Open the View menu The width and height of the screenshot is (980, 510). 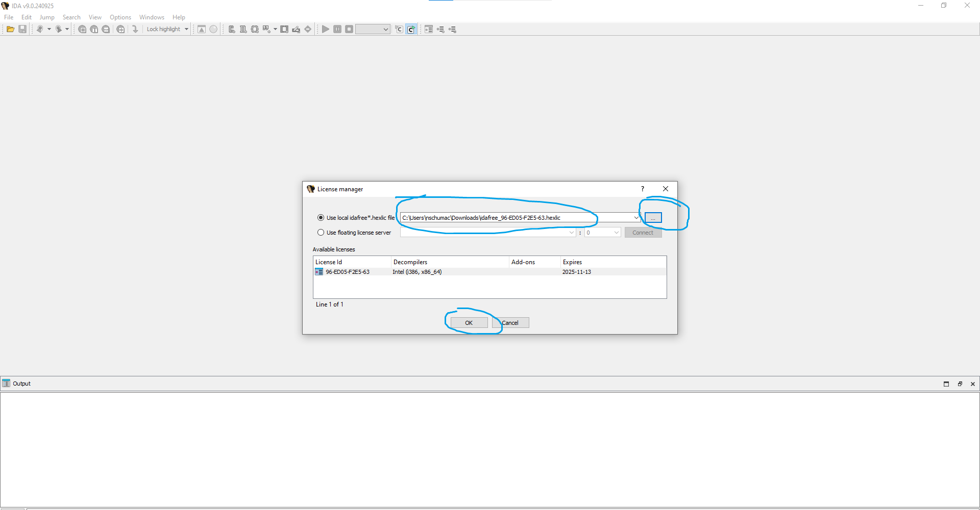pos(95,17)
